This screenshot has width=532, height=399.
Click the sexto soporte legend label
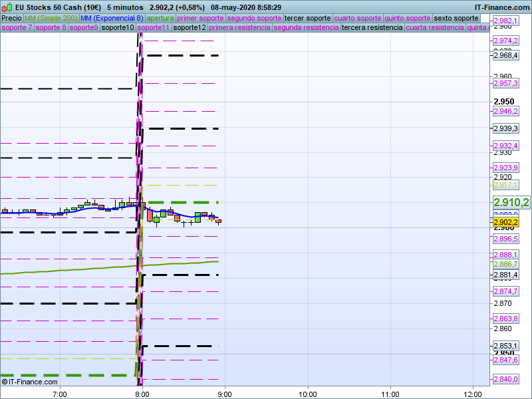(456, 18)
